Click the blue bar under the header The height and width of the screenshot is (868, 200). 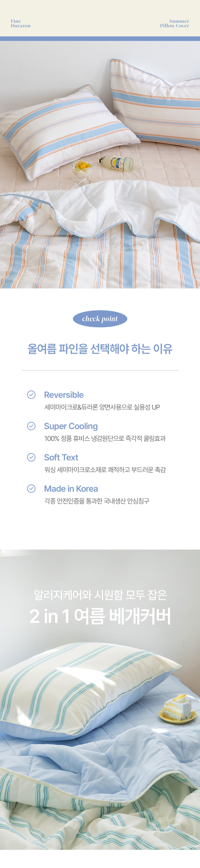pos(100,39)
